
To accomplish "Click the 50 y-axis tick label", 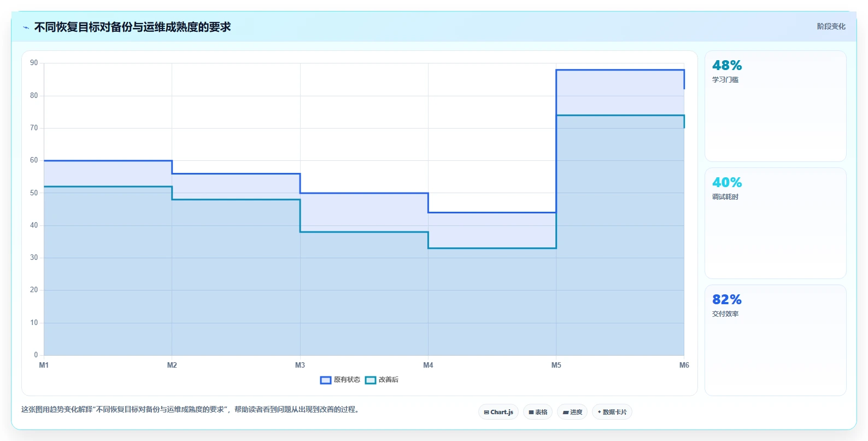I will click(34, 193).
